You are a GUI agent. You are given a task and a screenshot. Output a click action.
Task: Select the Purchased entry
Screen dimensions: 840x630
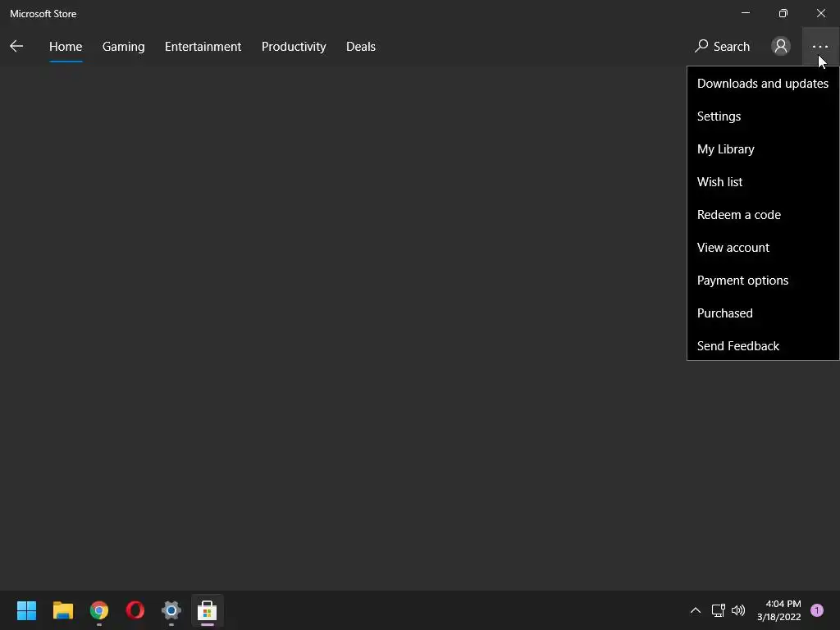coord(762,313)
